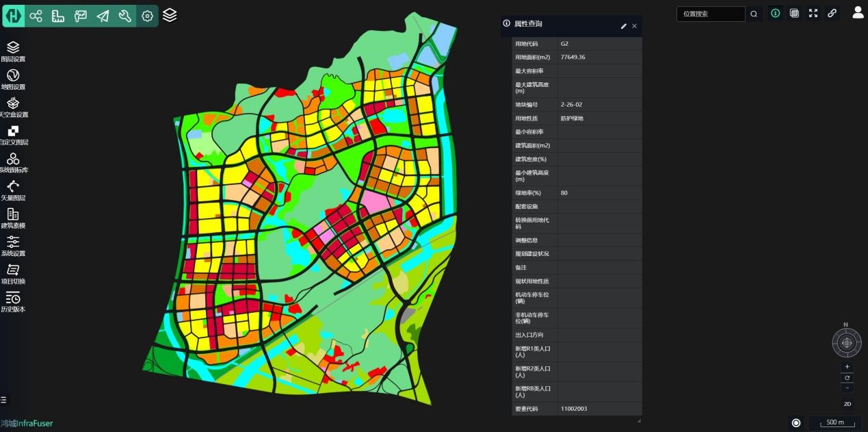Toggle fullscreen mode icon
The image size is (868, 432).
coord(813,14)
